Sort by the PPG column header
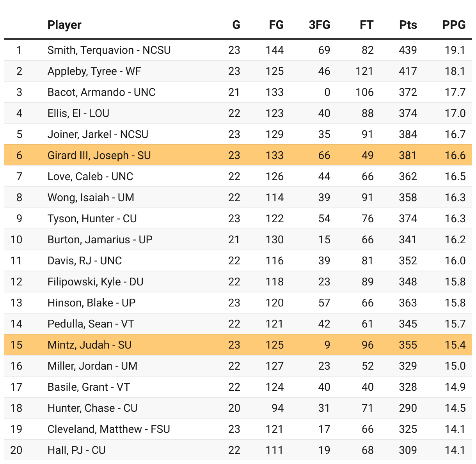The height and width of the screenshot is (464, 476). click(x=454, y=25)
